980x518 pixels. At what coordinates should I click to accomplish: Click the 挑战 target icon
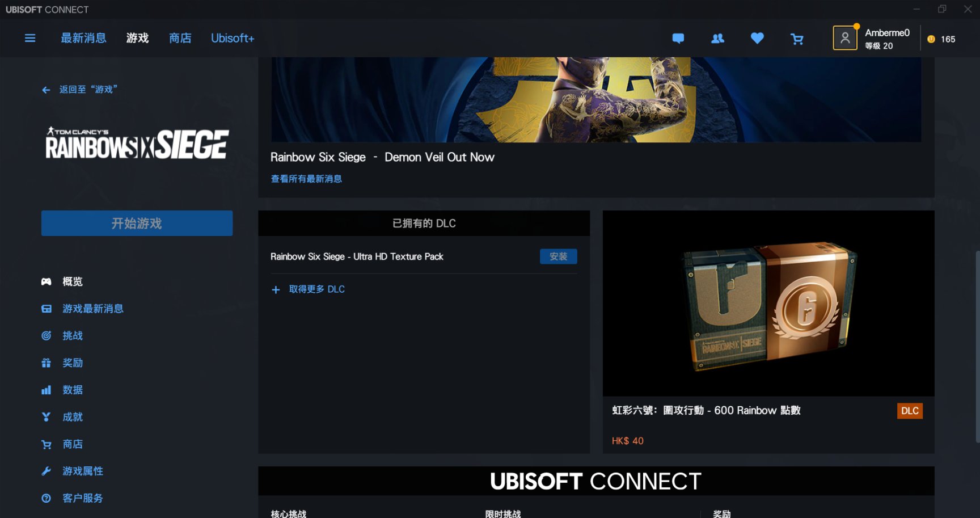tap(47, 336)
